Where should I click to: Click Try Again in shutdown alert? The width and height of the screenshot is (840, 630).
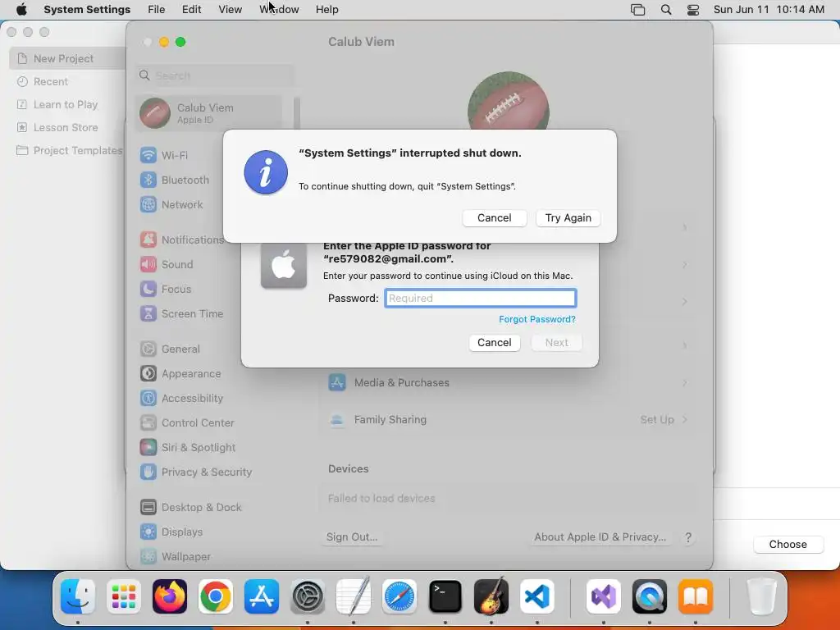[x=568, y=218]
